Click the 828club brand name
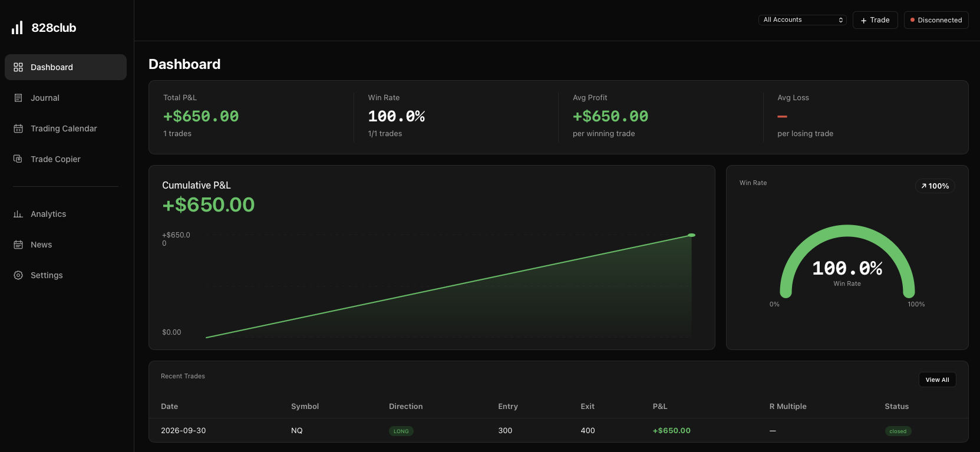The width and height of the screenshot is (980, 452). pyautogui.click(x=54, y=28)
